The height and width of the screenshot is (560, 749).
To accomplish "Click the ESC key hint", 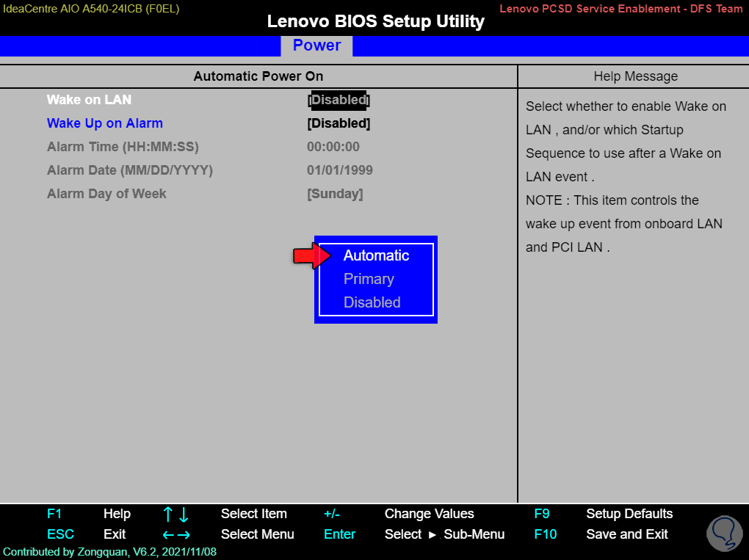I will 60,534.
